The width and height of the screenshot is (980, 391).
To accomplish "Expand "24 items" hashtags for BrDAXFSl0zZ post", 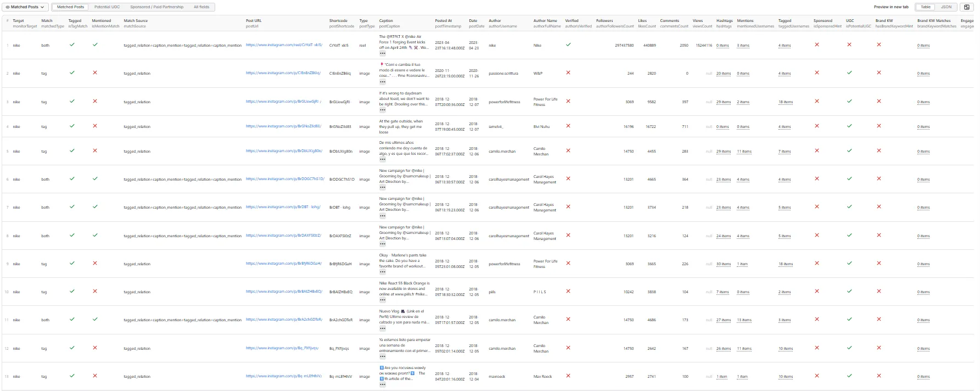I will [723, 236].
